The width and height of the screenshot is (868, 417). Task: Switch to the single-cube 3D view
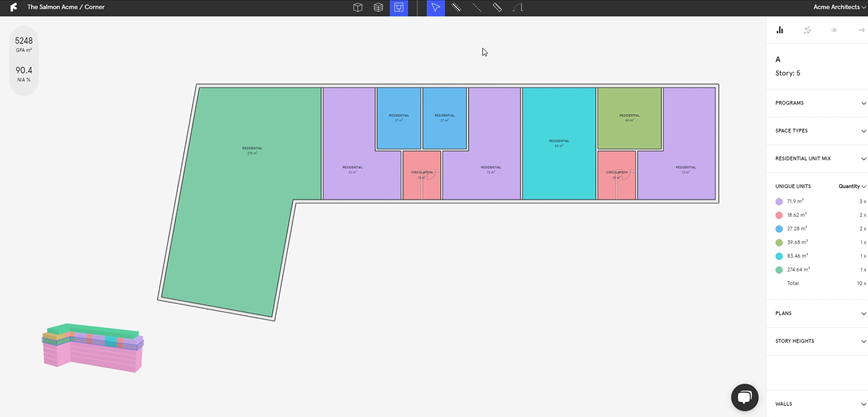point(358,8)
